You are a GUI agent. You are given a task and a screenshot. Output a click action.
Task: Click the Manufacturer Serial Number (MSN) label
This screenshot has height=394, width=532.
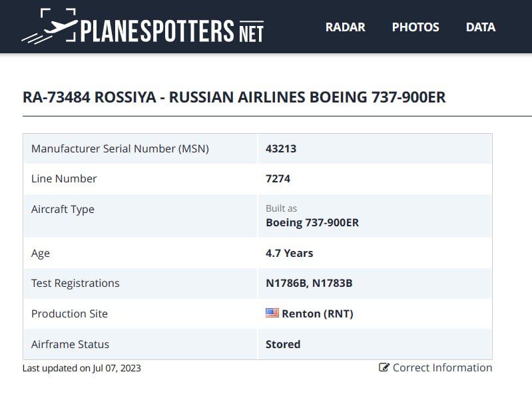(x=120, y=148)
